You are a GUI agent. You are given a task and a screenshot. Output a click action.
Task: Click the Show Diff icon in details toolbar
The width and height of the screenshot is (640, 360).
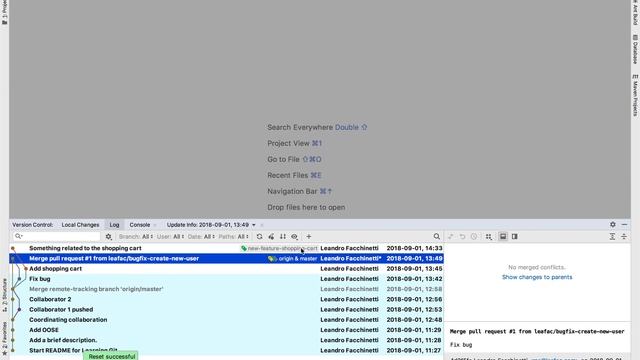coord(451,236)
